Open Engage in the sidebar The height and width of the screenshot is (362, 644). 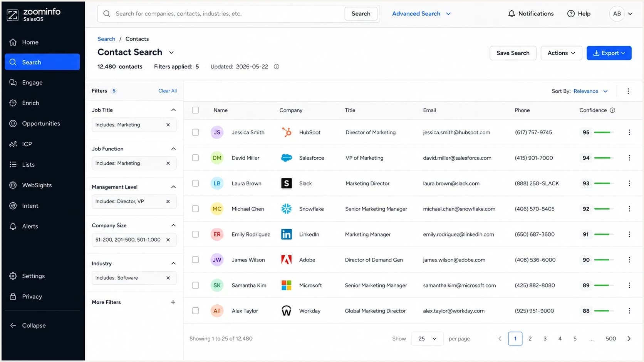tap(42, 83)
